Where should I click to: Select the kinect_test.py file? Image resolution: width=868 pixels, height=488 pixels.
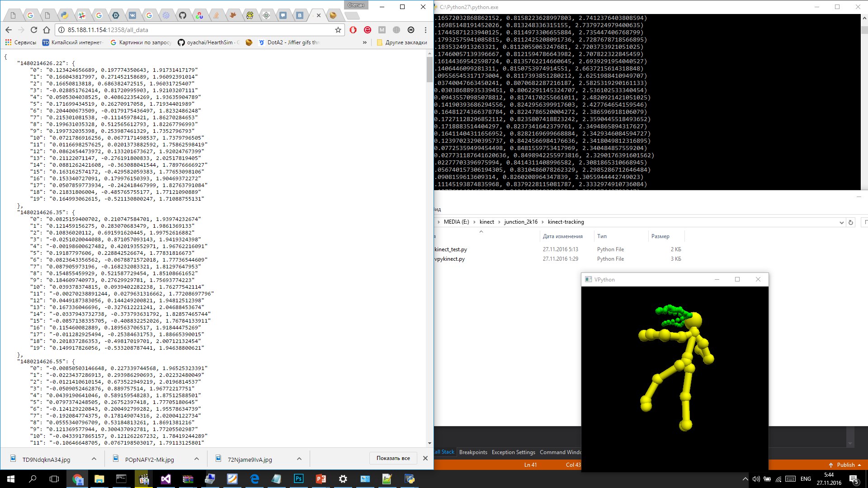(x=451, y=249)
